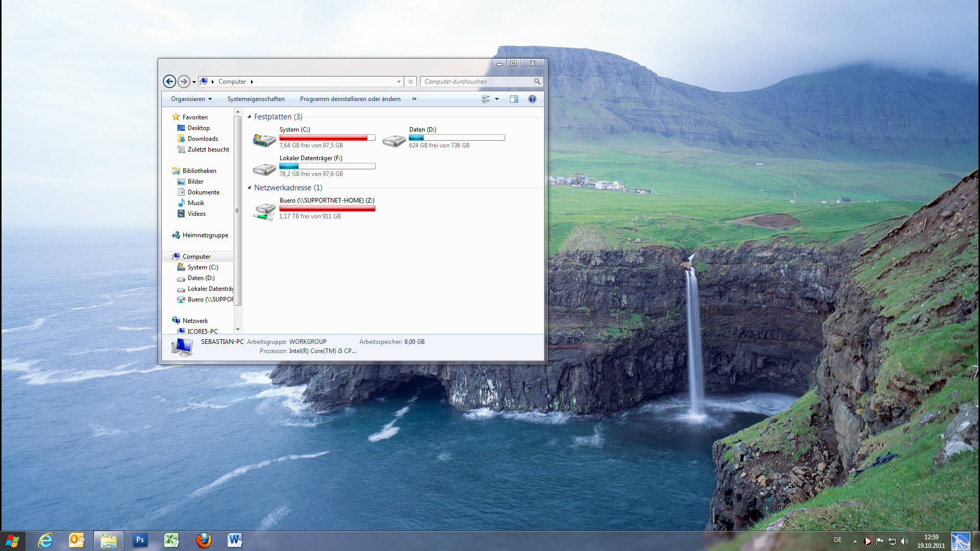Click Programm deinstallieren oder ändern

[350, 99]
